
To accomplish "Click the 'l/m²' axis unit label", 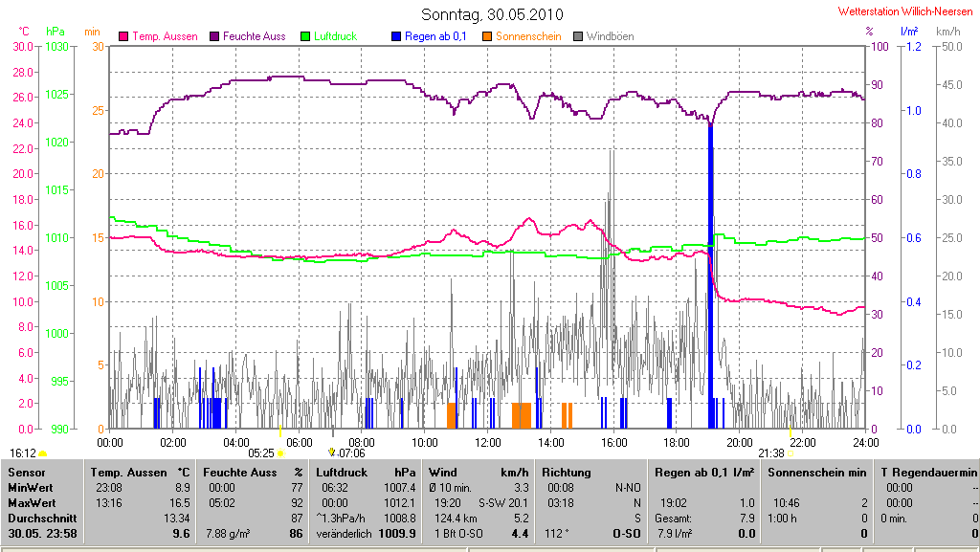I will (909, 32).
